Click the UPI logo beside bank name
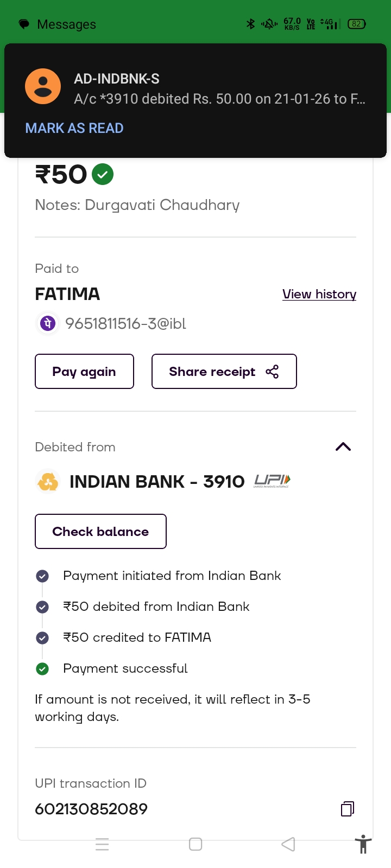391x868 pixels. pos(272,481)
